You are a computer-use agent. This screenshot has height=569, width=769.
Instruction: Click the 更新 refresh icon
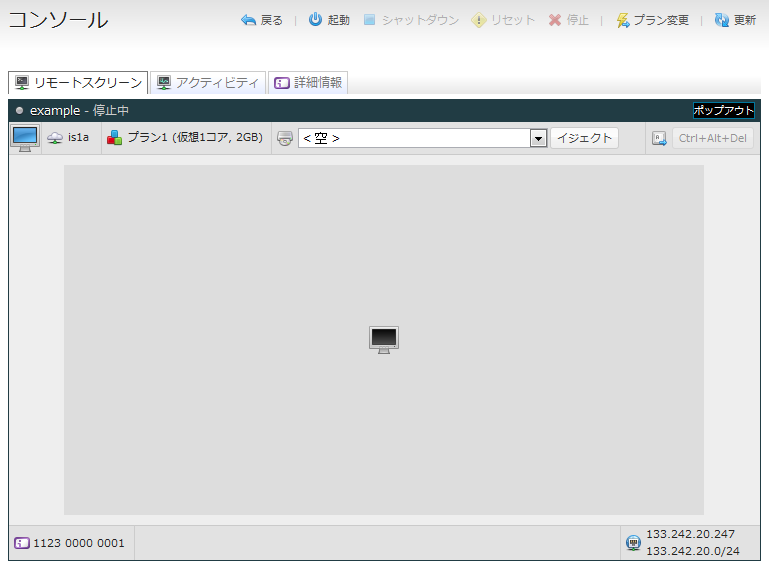[722, 20]
